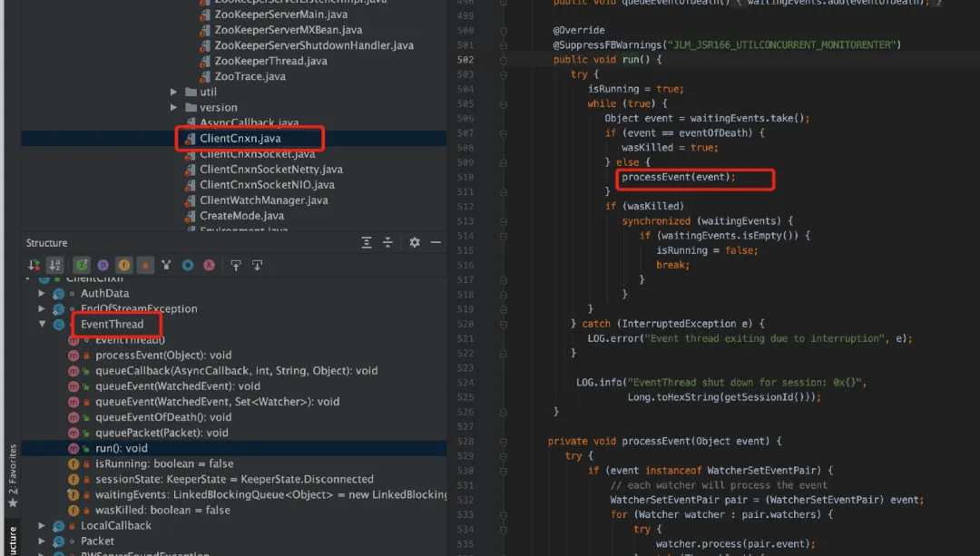Toggle Sort by Visibility in Structure toolbar
The height and width of the screenshot is (556, 980).
[34, 266]
